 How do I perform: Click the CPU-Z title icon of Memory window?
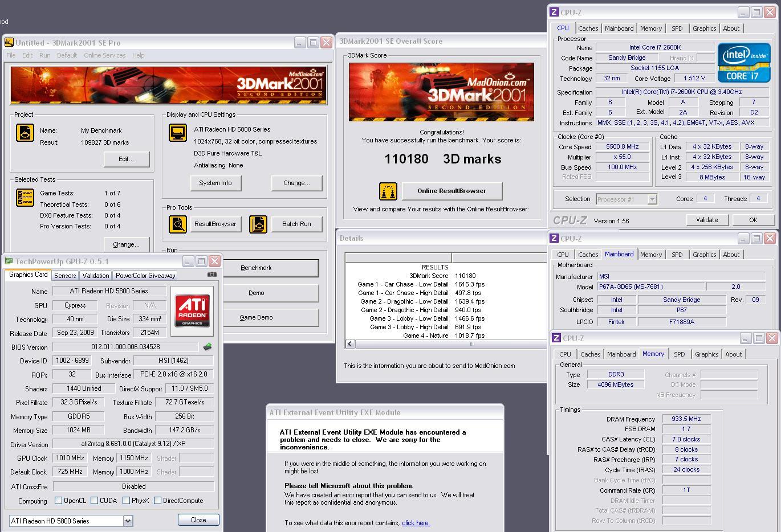click(556, 338)
